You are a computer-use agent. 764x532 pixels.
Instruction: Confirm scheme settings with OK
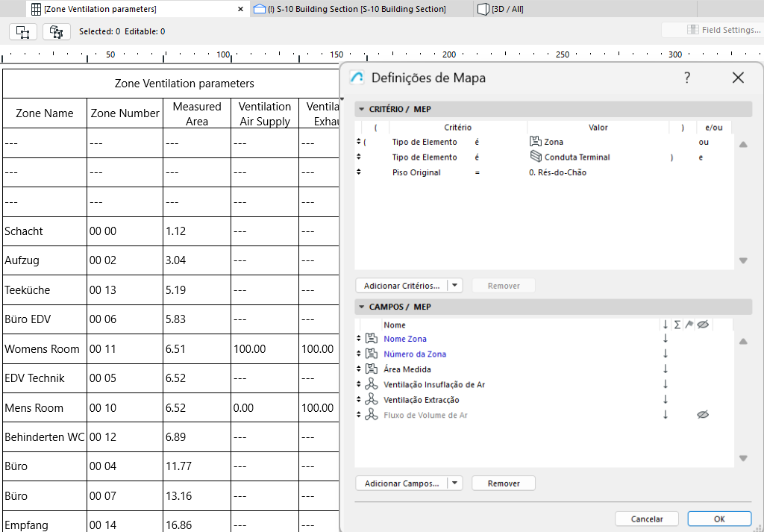pos(718,519)
